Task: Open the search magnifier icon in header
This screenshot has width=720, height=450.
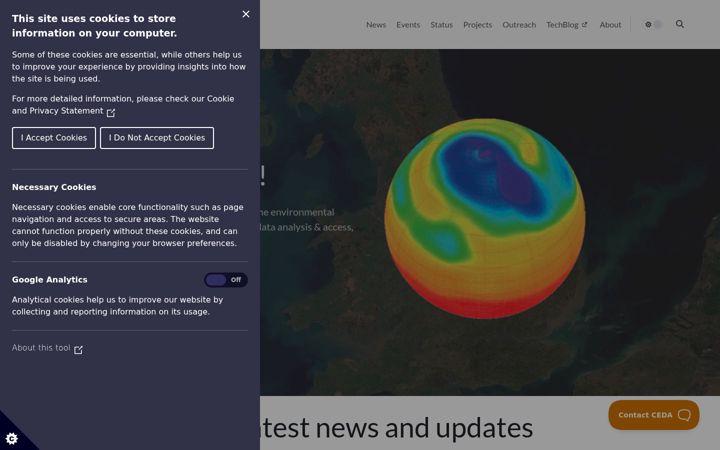Action: point(680,24)
